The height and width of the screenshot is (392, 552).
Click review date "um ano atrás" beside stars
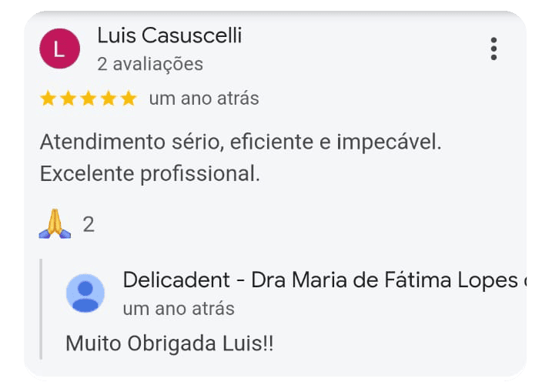click(x=204, y=99)
